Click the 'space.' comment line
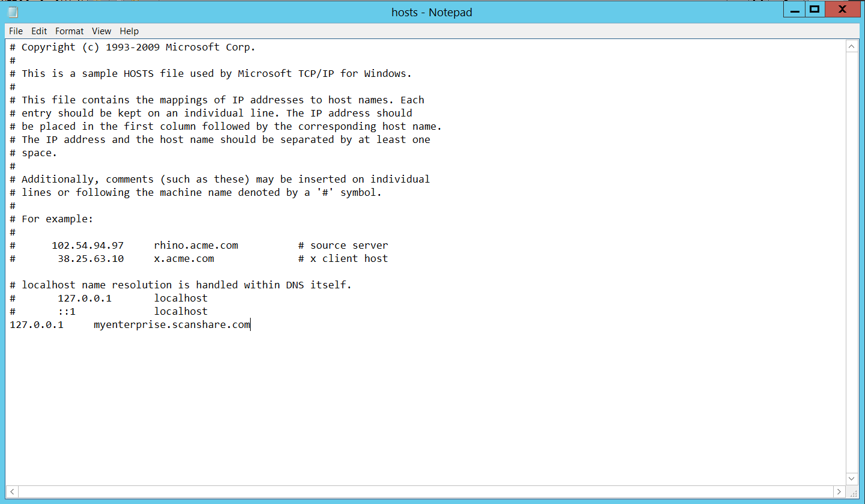The height and width of the screenshot is (504, 865). pos(34,153)
